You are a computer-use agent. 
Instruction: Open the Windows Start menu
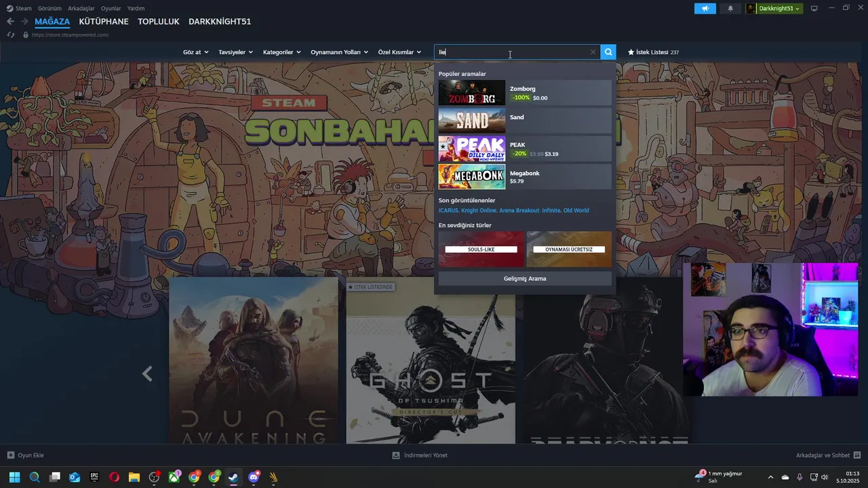click(14, 477)
